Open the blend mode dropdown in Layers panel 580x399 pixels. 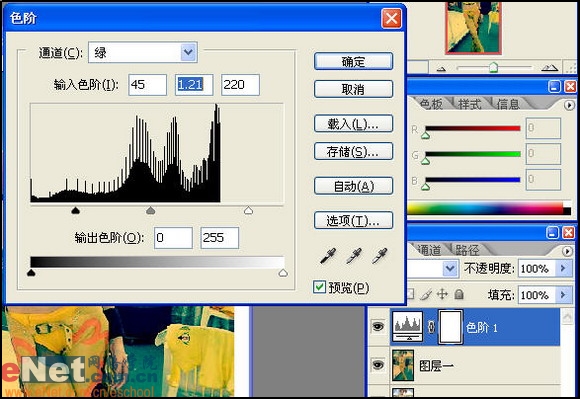pyautogui.click(x=450, y=268)
